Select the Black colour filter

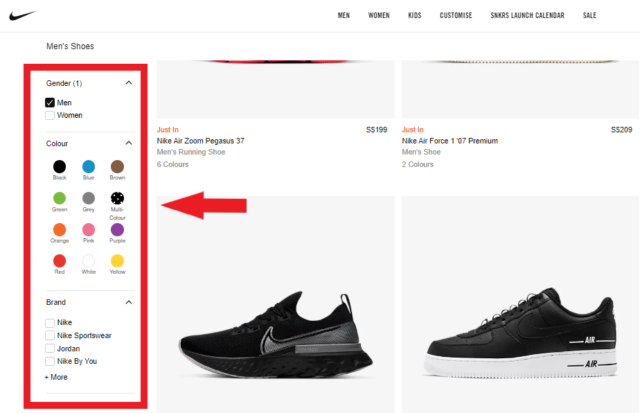click(60, 166)
